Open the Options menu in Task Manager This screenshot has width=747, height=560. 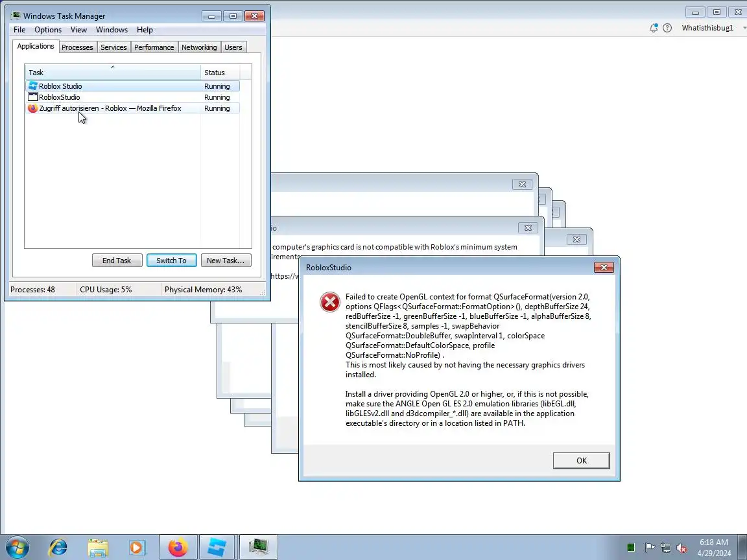pyautogui.click(x=47, y=30)
